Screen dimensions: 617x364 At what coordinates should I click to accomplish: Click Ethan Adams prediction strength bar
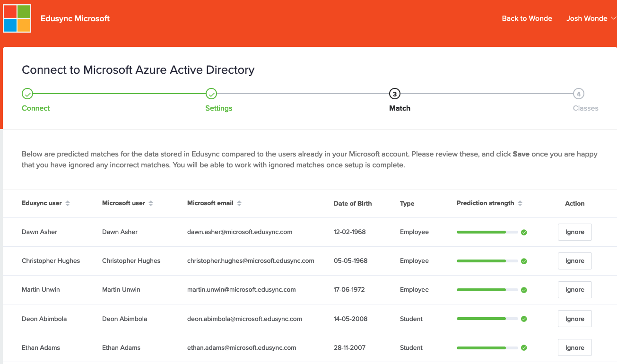[x=487, y=348]
